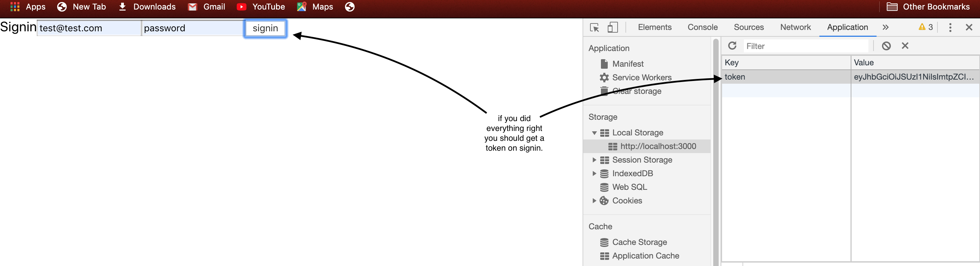Collapse the Local Storage tree node

[x=594, y=133]
